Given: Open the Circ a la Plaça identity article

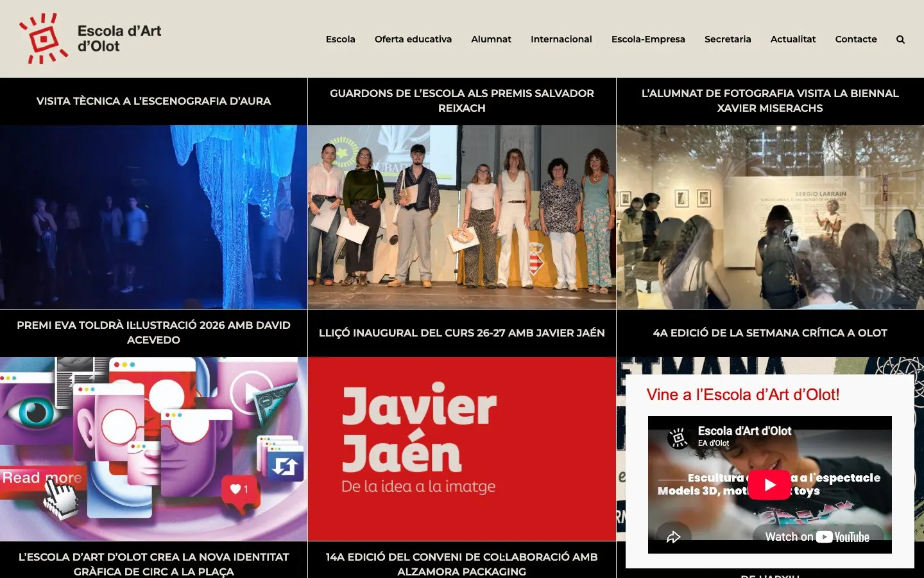Looking at the screenshot, I should coord(153,564).
